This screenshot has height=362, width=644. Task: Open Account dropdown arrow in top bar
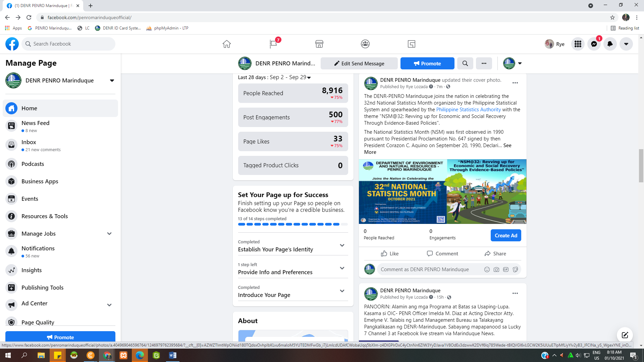click(626, 44)
